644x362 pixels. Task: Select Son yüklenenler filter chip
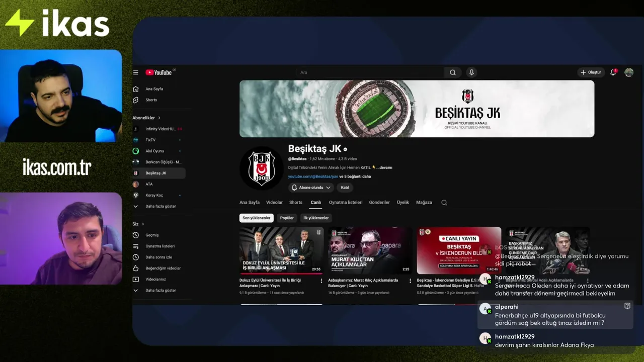pyautogui.click(x=257, y=218)
